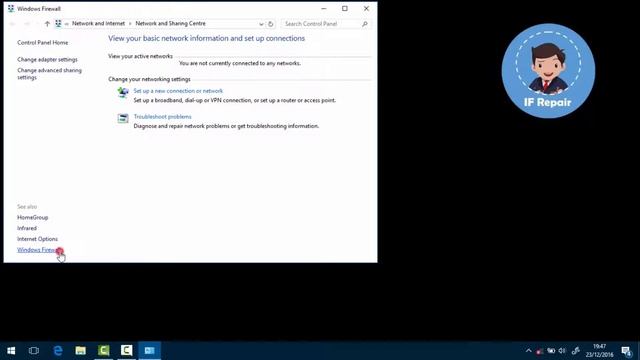Open the Action Center notifications icon
Screen dimensions: 640x360
coord(627,351)
